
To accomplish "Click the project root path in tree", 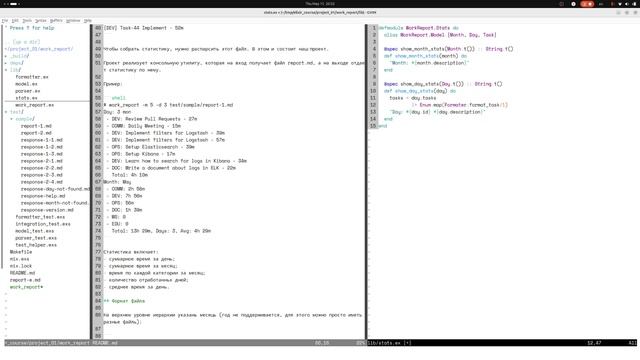I will [x=39, y=49].
